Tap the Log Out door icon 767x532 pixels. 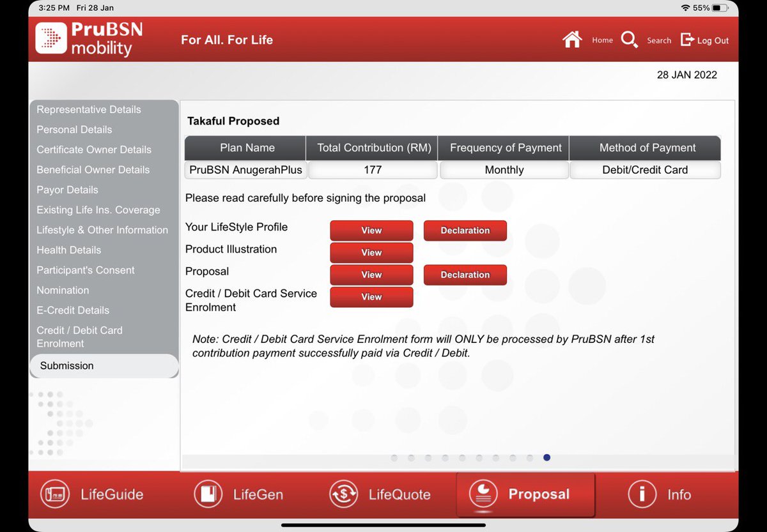[687, 40]
